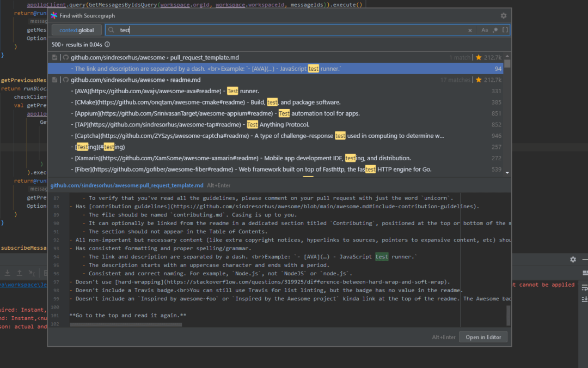This screenshot has width=588, height=368.
Task: Click star icon on pull_request_template.md row
Action: (479, 57)
